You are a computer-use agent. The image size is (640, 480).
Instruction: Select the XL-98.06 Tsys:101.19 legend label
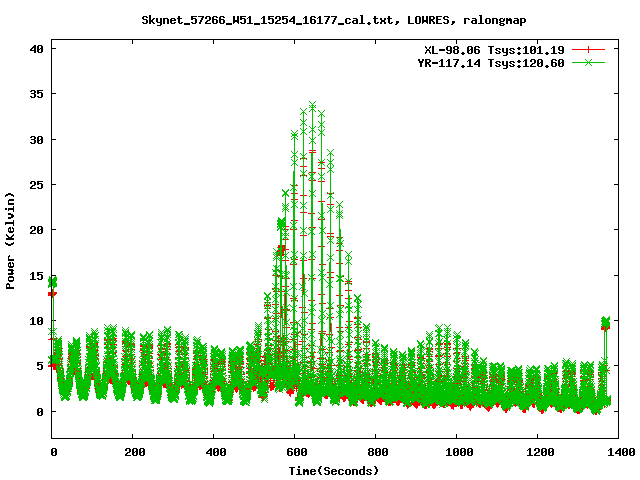[494, 50]
